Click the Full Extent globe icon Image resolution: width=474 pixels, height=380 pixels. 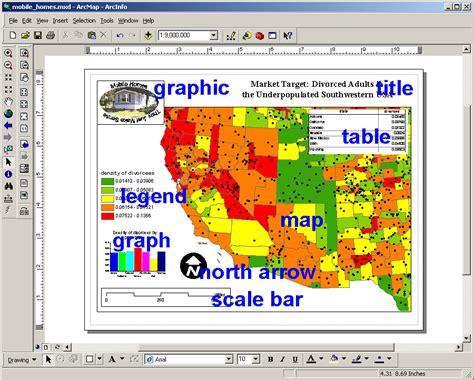coord(8,114)
